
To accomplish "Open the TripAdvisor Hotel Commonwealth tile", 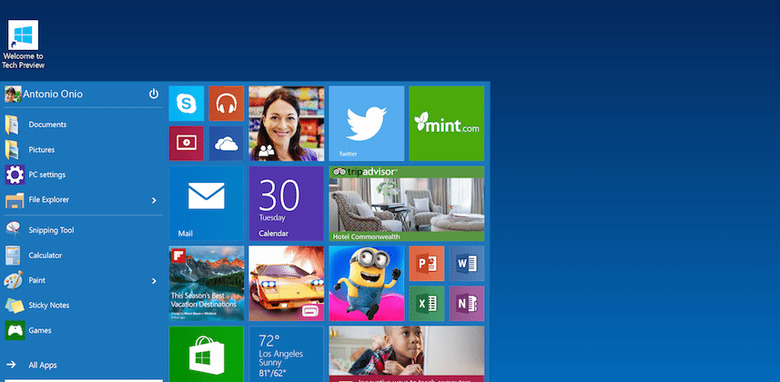I will [406, 203].
